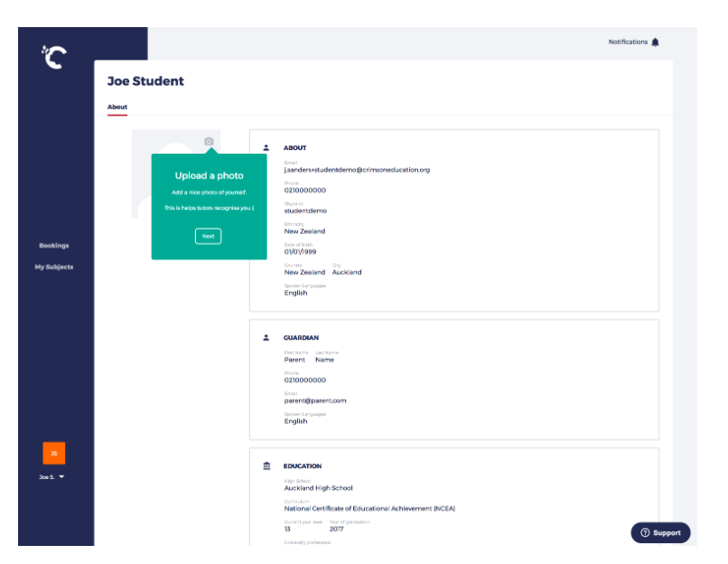728x564 pixels.
Task: Click the orange user avatar in sidebar
Action: click(53, 453)
